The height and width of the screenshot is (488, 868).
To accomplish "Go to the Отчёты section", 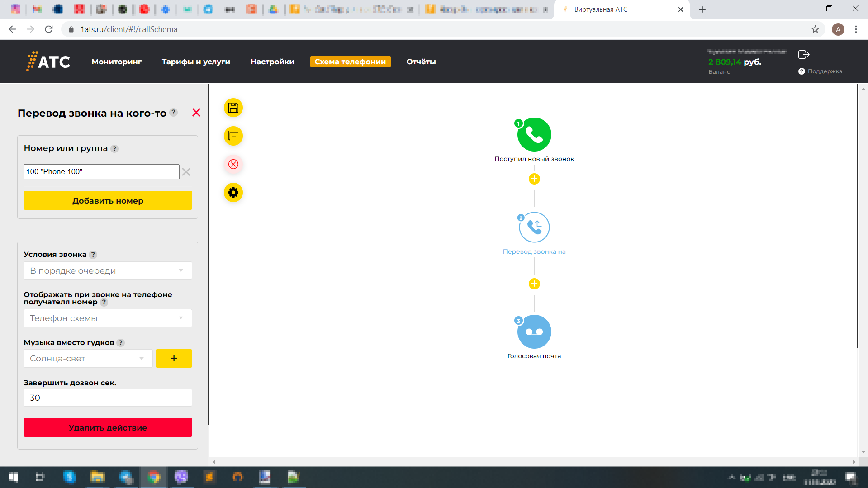I will click(x=421, y=62).
